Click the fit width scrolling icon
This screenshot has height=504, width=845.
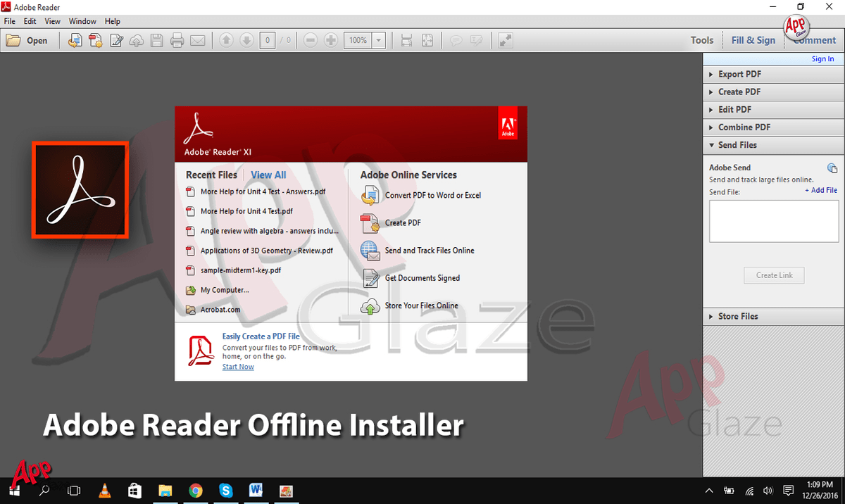(x=406, y=40)
